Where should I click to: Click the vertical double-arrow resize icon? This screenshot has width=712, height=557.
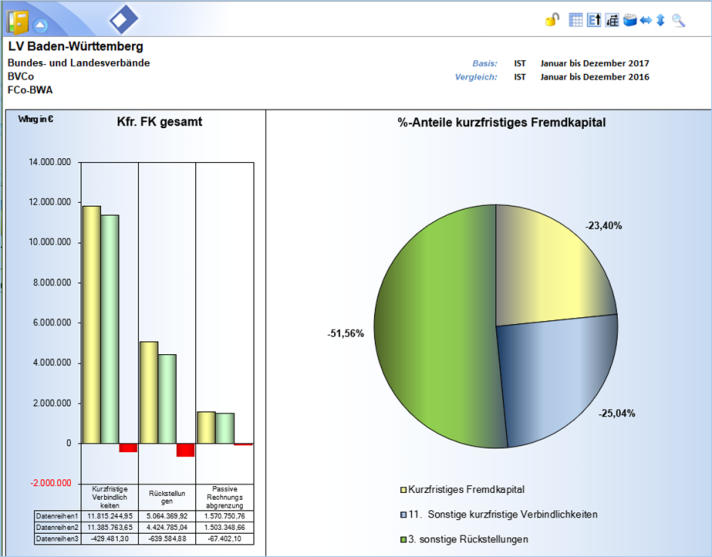pyautogui.click(x=660, y=20)
